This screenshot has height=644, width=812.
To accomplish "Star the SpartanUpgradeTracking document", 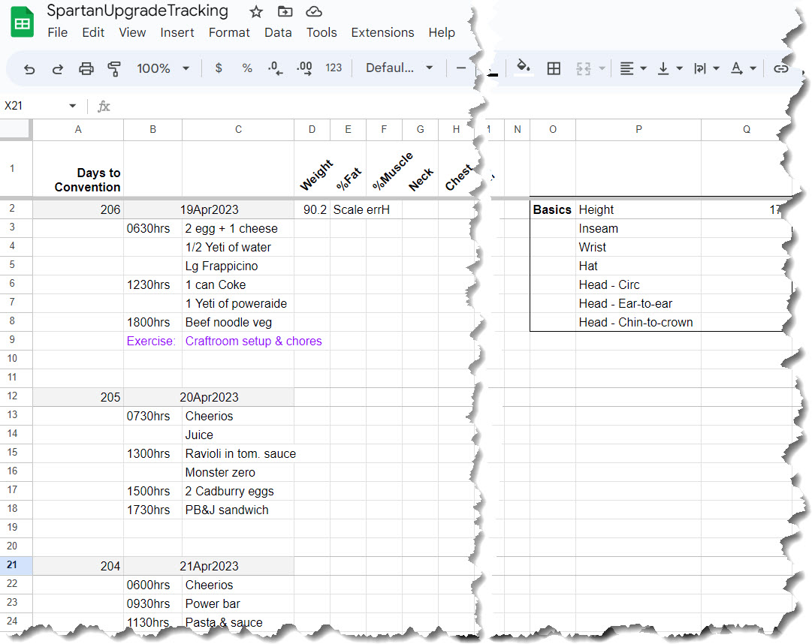I will [256, 11].
